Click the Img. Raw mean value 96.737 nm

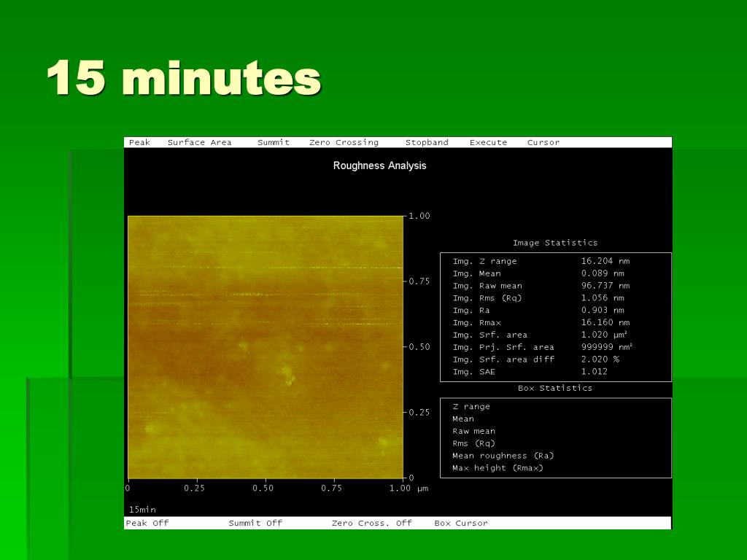click(605, 286)
